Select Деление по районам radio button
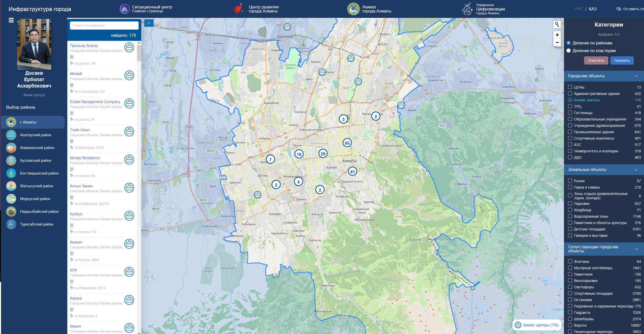 point(569,43)
